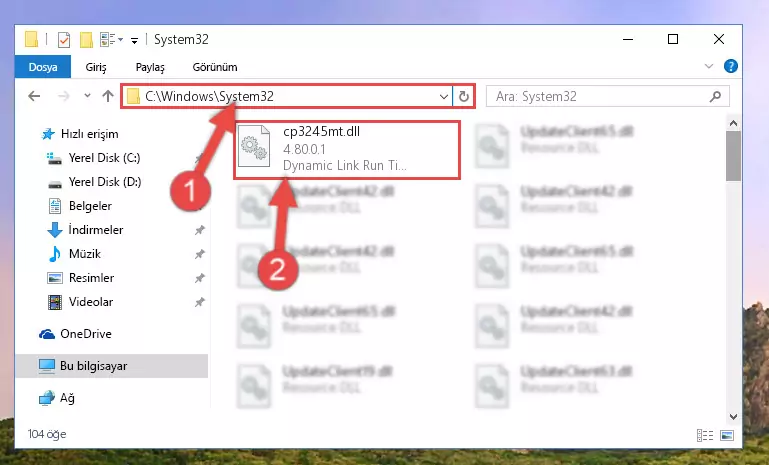Go back with the back arrow
This screenshot has width=769, height=465.
point(34,96)
